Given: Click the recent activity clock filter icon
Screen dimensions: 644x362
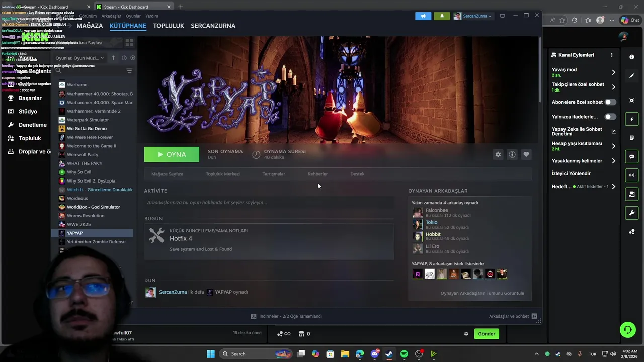Looking at the screenshot, I should tap(124, 58).
